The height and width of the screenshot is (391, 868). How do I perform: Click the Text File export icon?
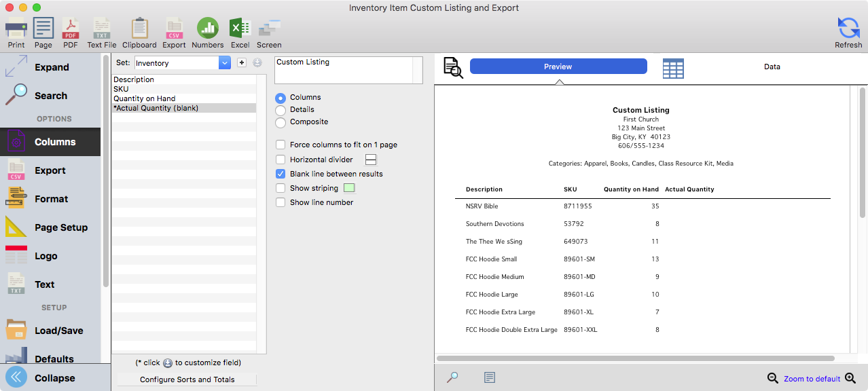pyautogui.click(x=102, y=29)
